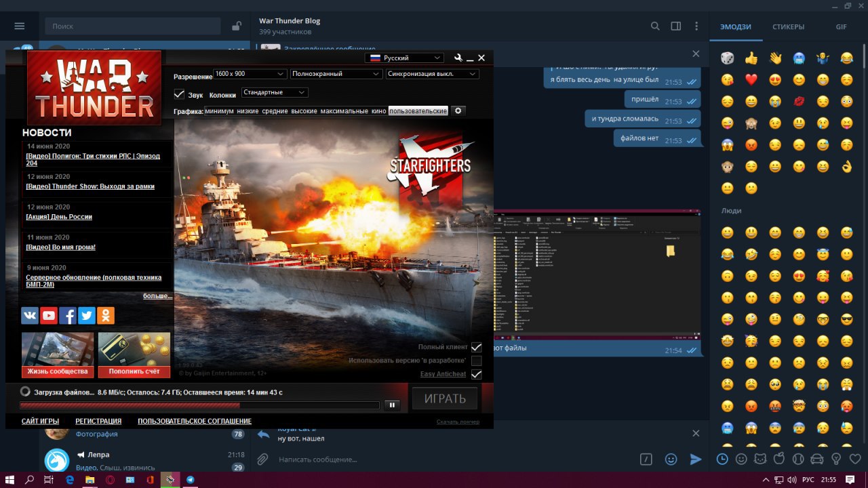The image size is (868, 488).
Task: Open Русский language dropdown
Action: (x=404, y=58)
